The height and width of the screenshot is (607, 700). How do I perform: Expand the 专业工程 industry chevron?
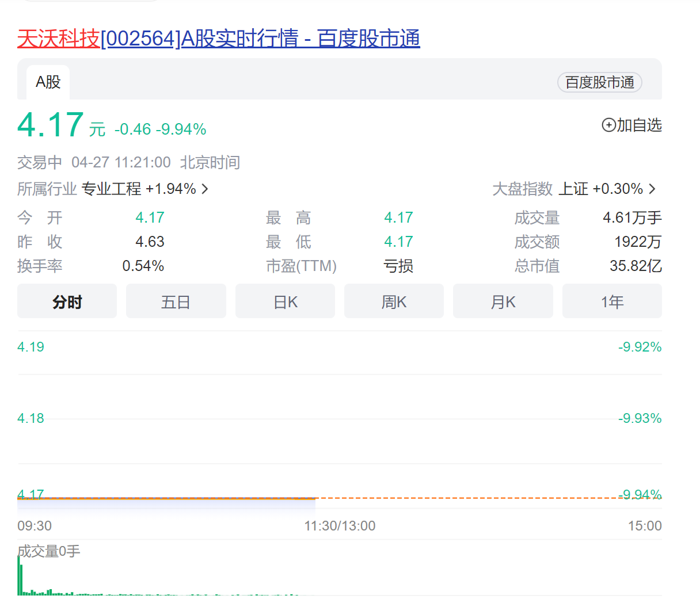point(205,189)
